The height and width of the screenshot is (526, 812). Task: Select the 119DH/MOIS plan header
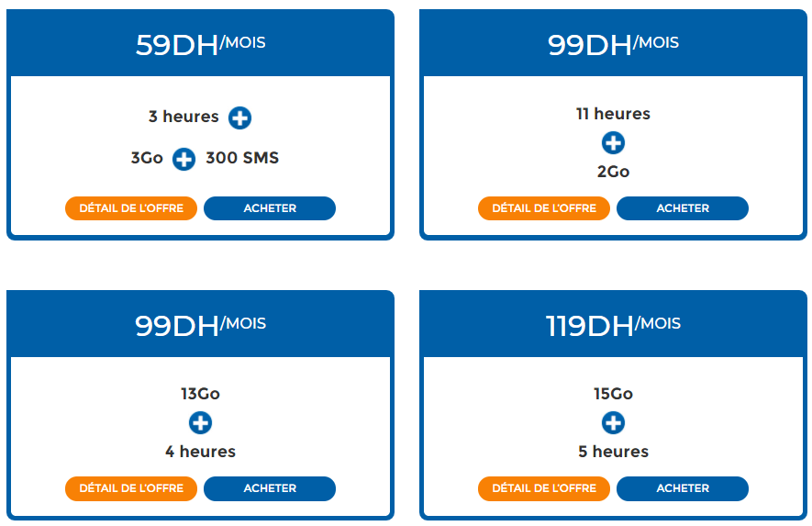(613, 324)
